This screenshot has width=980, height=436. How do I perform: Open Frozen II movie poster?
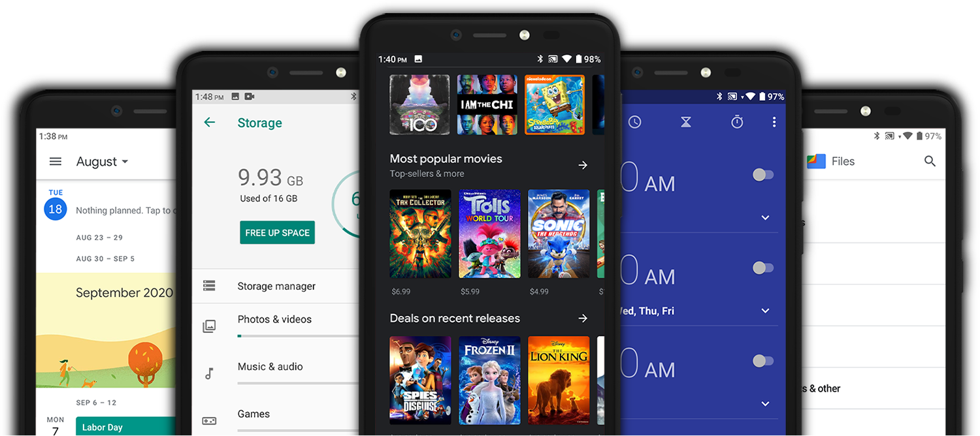click(x=489, y=381)
